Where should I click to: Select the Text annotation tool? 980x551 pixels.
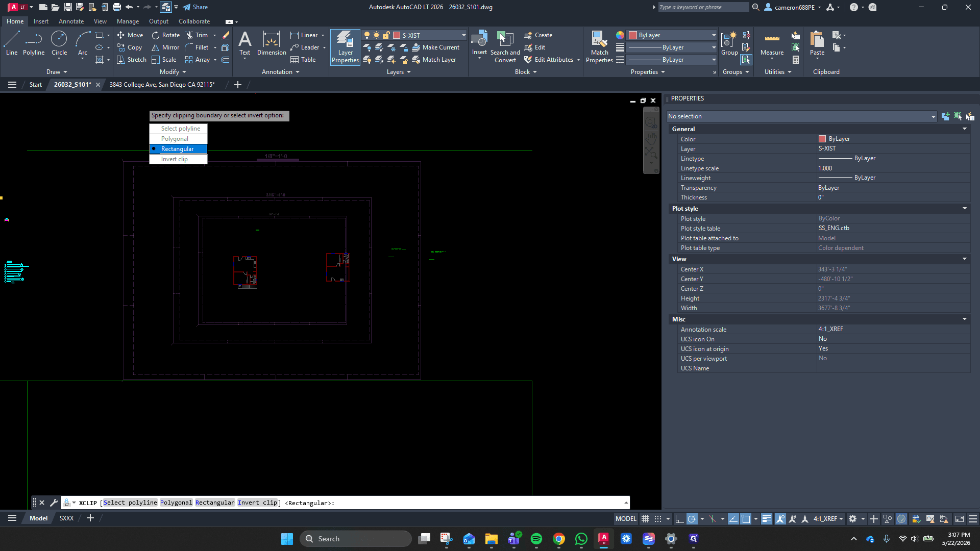[x=245, y=43]
